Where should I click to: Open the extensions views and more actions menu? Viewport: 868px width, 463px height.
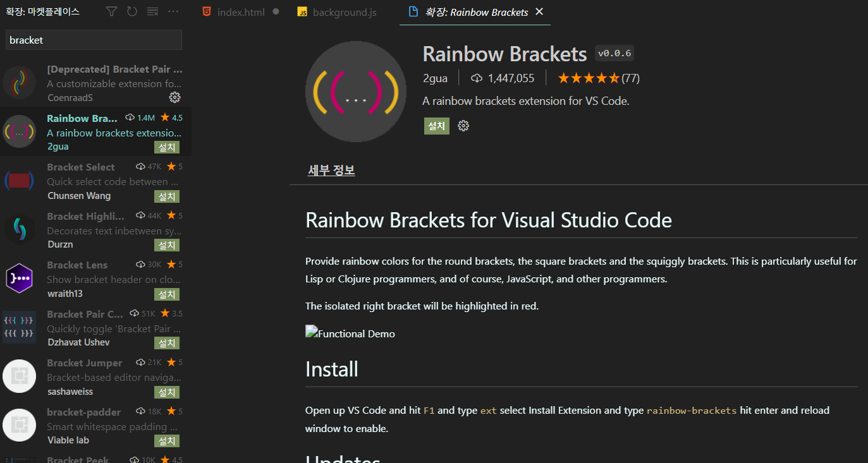coord(173,11)
